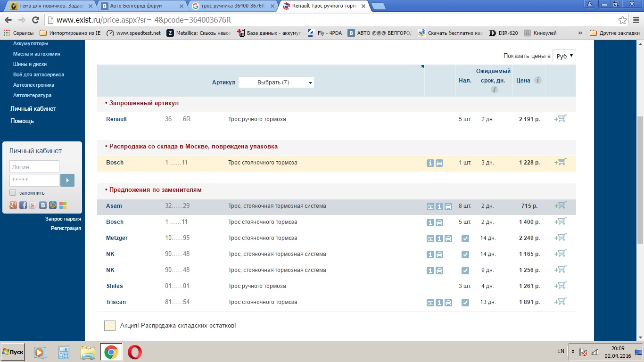Log in with the VK icon
Viewport: 644px width, 362px height.
(43, 205)
